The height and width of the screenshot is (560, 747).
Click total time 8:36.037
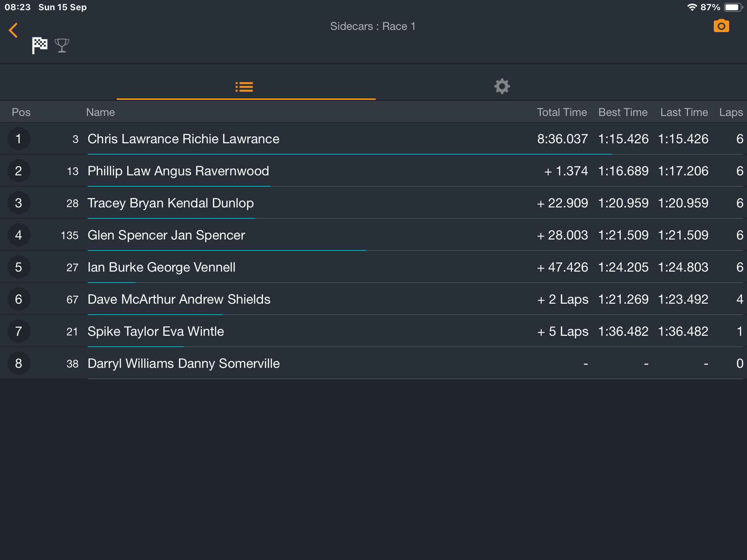562,139
